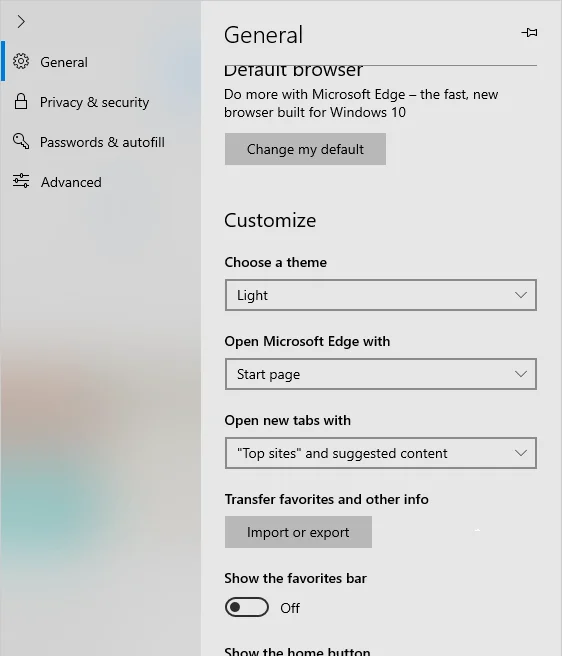Click the Advanced sliders icon
Image resolution: width=562 pixels, height=656 pixels.
coord(21,181)
